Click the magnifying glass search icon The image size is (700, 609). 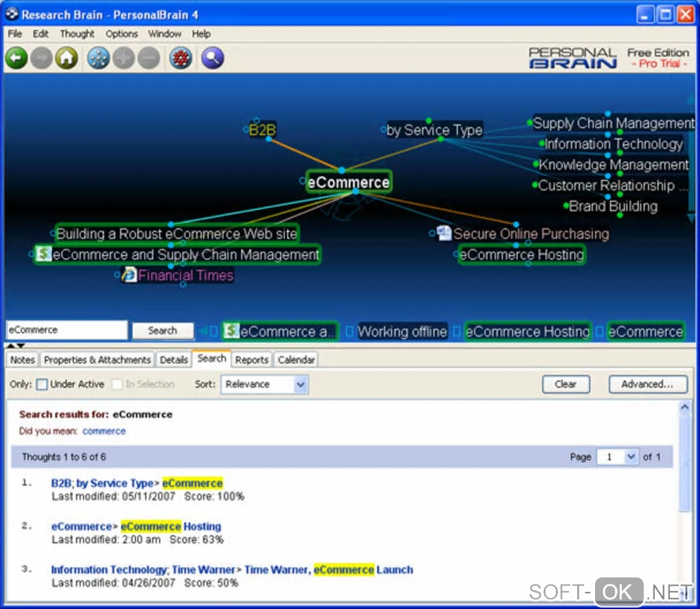[213, 58]
